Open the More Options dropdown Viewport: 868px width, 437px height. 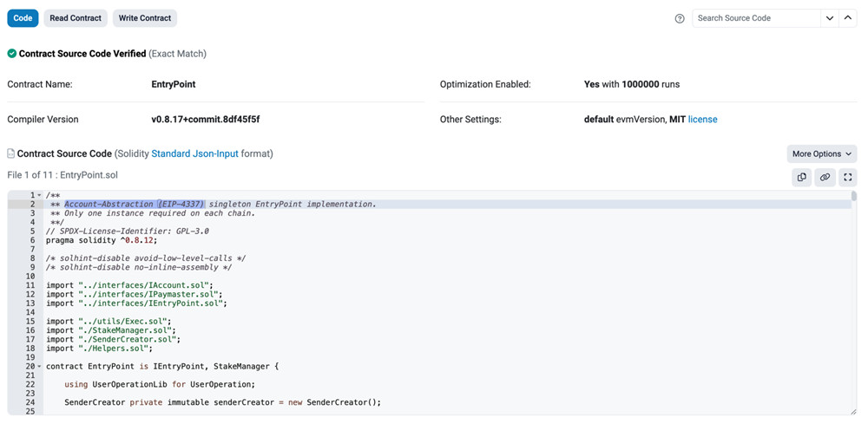(821, 153)
